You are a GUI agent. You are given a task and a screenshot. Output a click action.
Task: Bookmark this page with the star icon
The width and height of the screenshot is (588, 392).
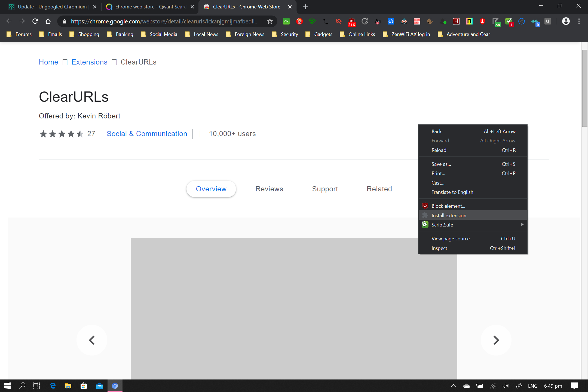[x=270, y=21]
